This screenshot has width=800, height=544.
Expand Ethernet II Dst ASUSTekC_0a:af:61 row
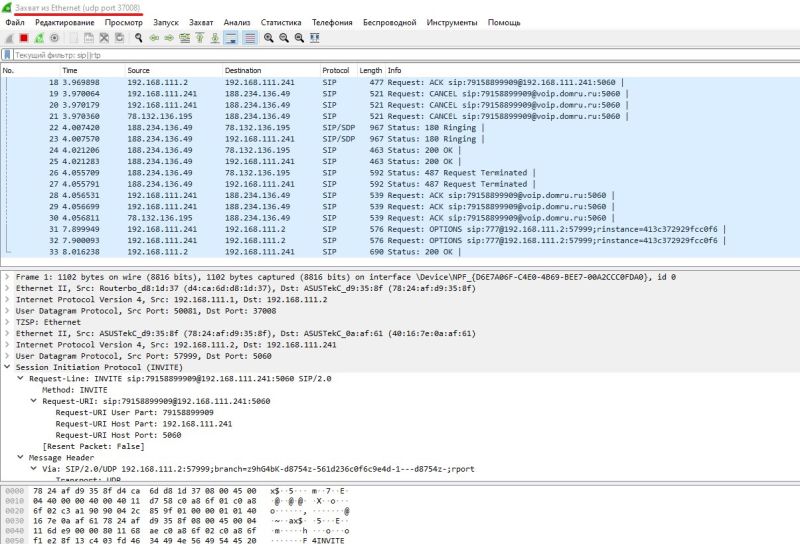pyautogui.click(x=7, y=333)
